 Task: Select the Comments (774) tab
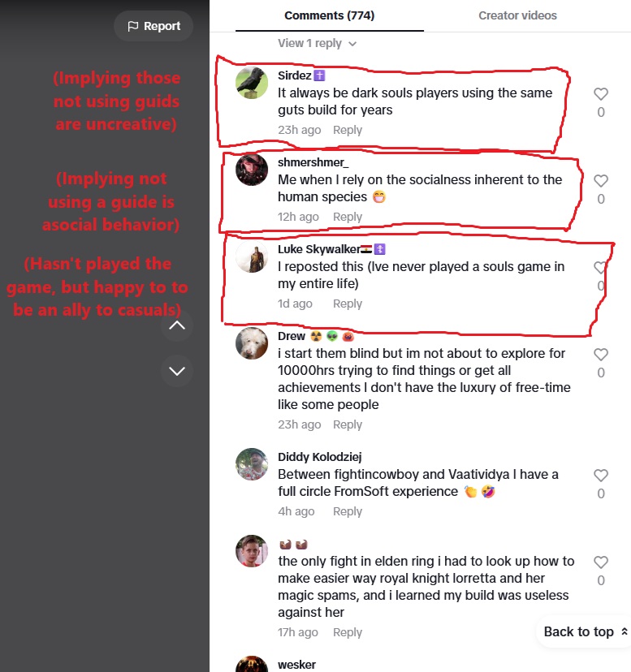[x=330, y=15]
